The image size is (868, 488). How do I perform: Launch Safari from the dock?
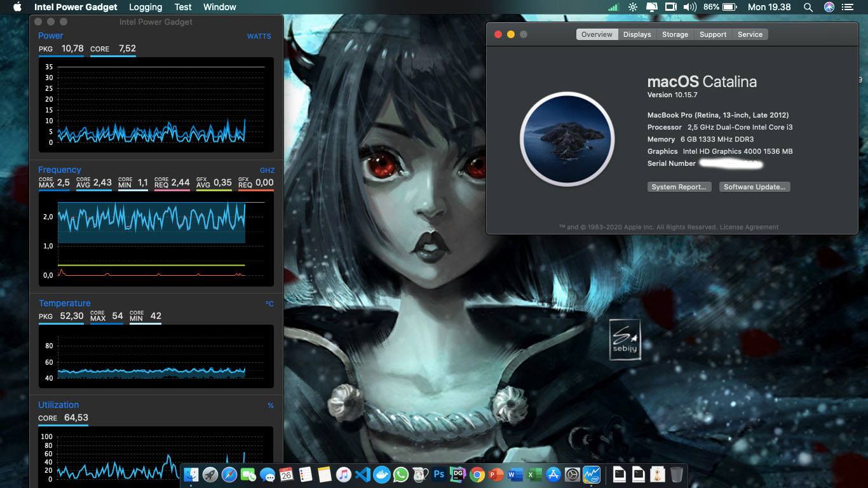(x=229, y=475)
